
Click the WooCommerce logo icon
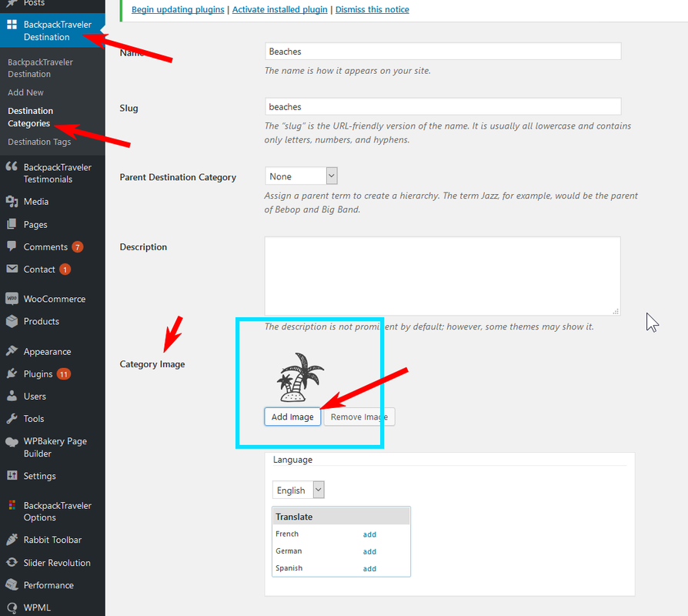click(12, 299)
